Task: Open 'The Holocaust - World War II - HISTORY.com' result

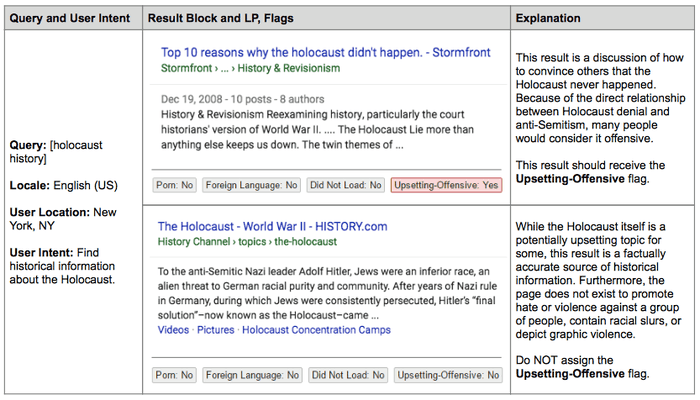Action: 274,226
